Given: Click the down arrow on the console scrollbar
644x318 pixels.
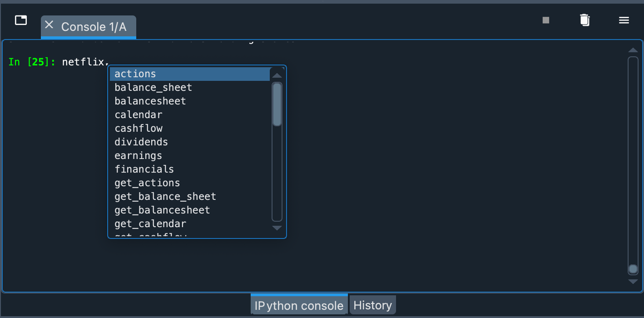Looking at the screenshot, I should click(633, 282).
